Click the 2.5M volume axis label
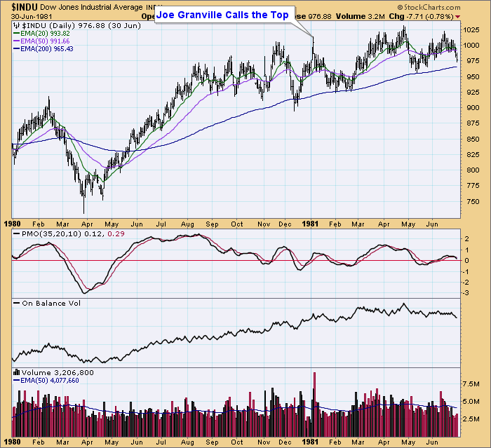 coord(471,419)
